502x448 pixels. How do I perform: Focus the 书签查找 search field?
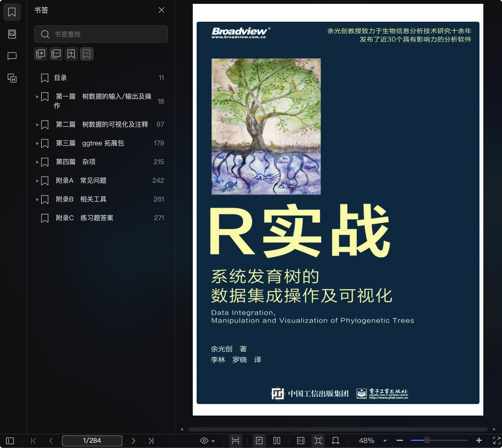(x=101, y=34)
